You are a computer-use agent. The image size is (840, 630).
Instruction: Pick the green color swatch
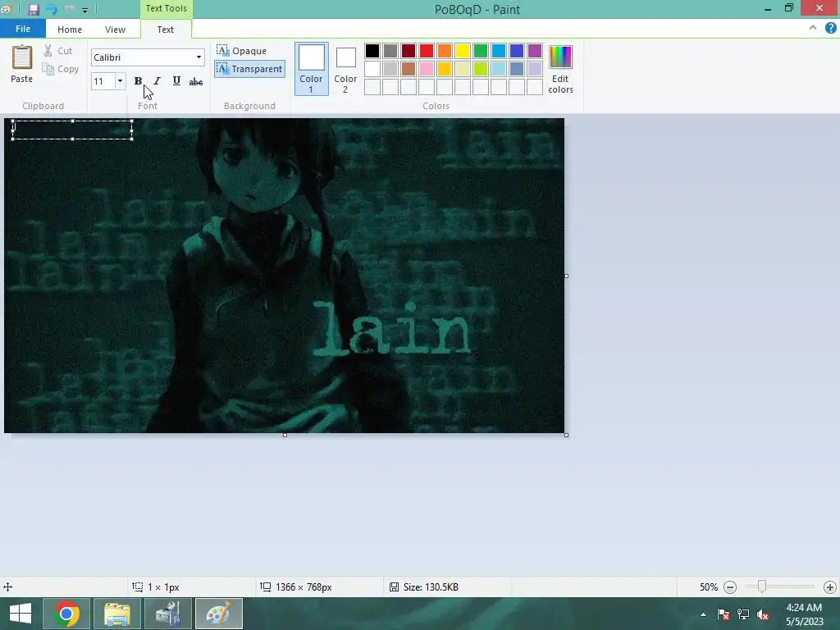tap(481, 51)
